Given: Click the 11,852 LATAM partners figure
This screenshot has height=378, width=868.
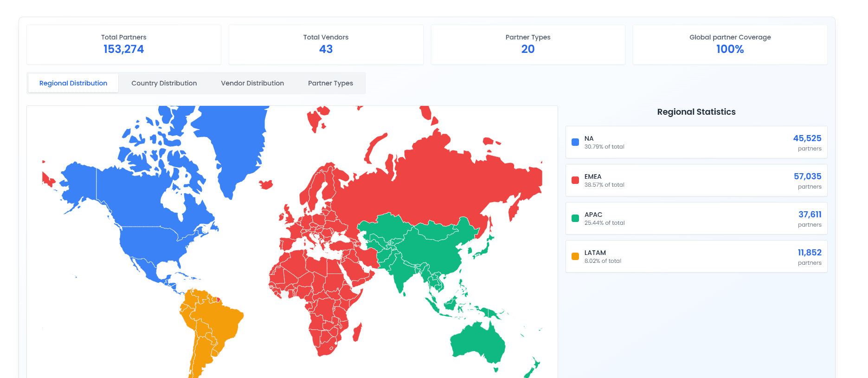Looking at the screenshot, I should point(809,253).
